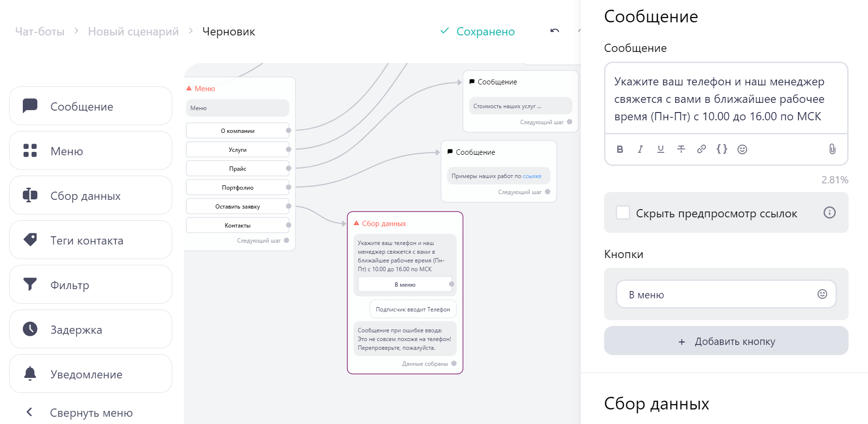Click the undo arrow icon
This screenshot has height=424, width=868.
[x=555, y=31]
